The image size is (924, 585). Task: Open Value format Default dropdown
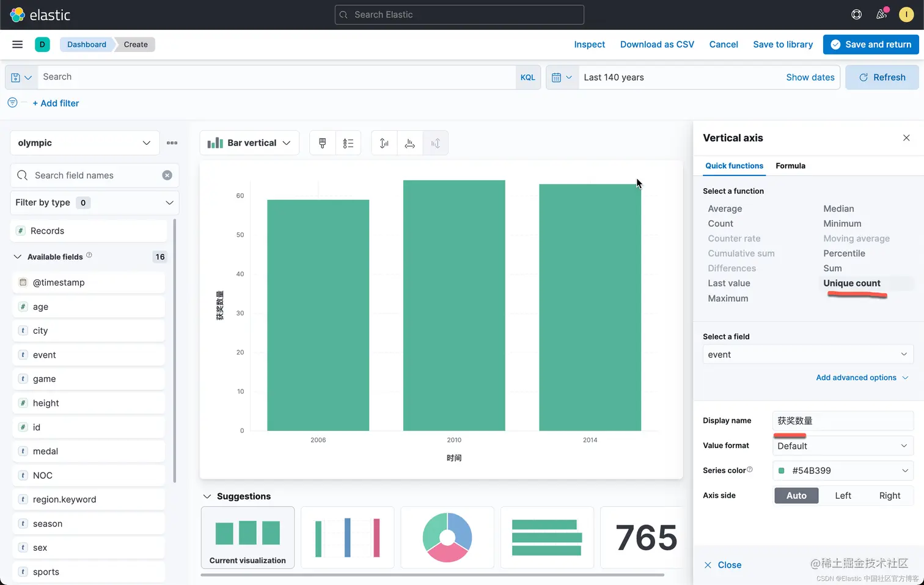click(843, 446)
